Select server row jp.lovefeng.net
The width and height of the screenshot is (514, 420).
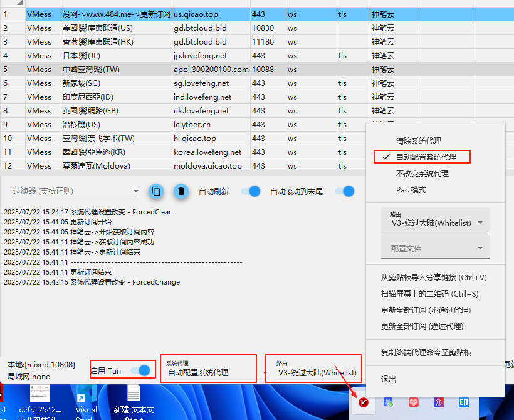[x=257, y=55]
